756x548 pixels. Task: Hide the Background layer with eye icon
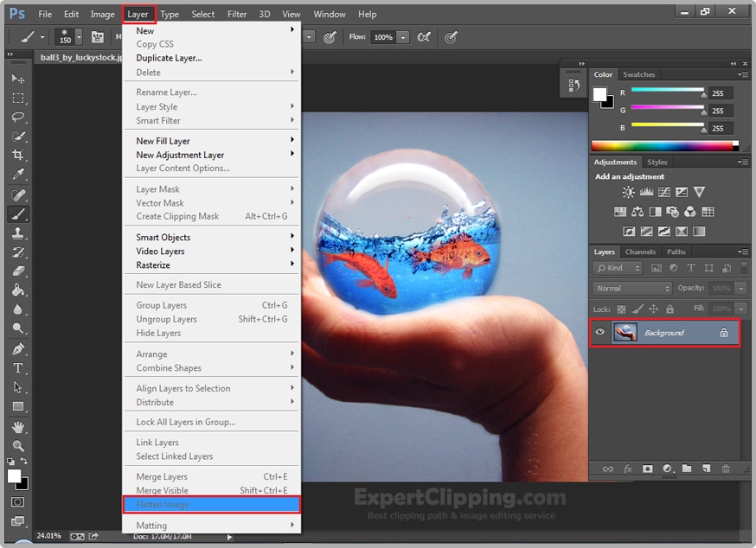point(600,333)
